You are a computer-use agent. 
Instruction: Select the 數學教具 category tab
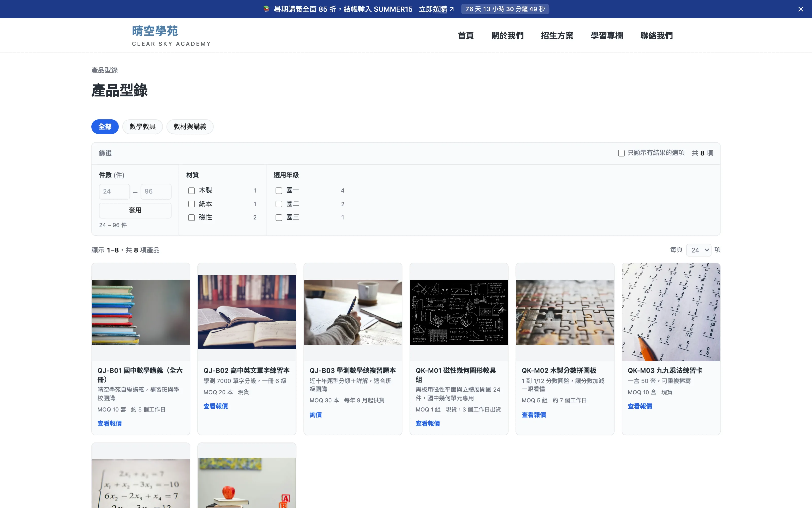pos(143,127)
